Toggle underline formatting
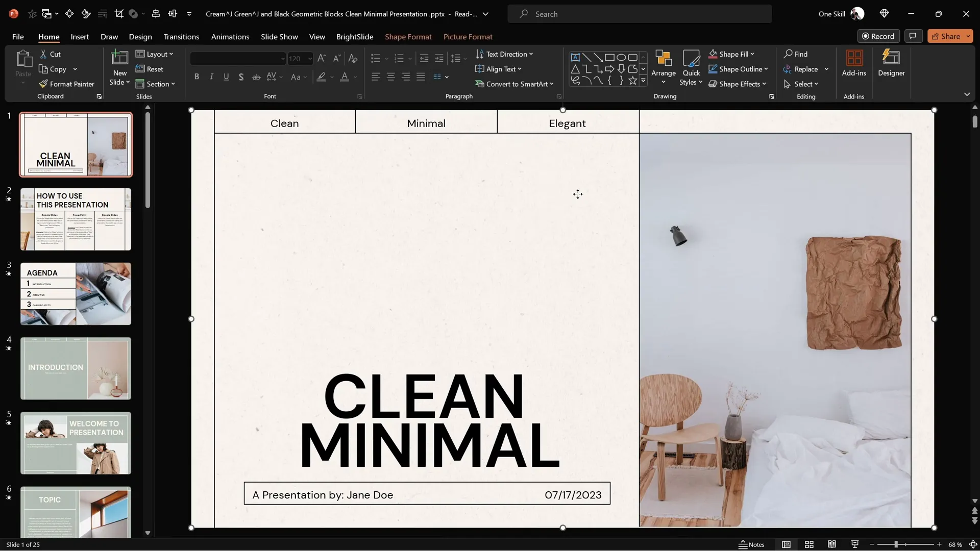The image size is (980, 551). click(226, 77)
